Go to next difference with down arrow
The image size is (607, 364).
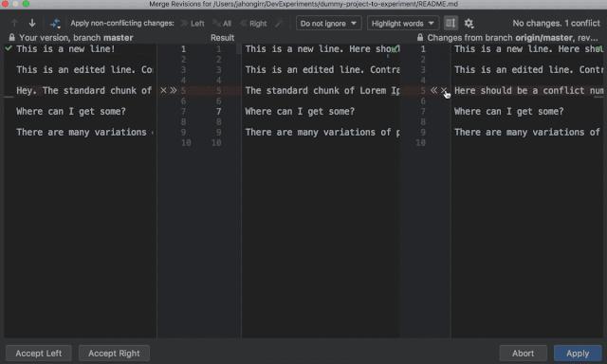(32, 23)
